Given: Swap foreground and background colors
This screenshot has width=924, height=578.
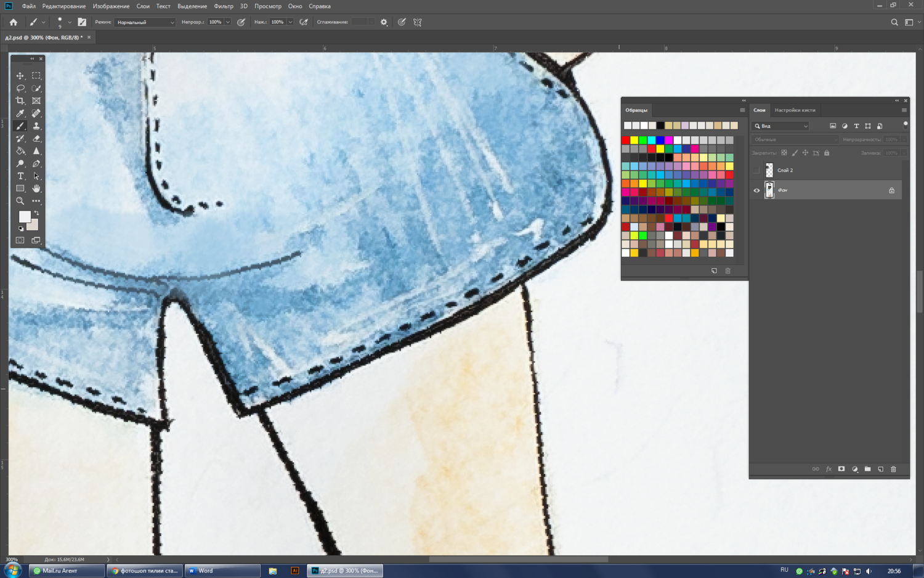Looking at the screenshot, I should point(37,213).
